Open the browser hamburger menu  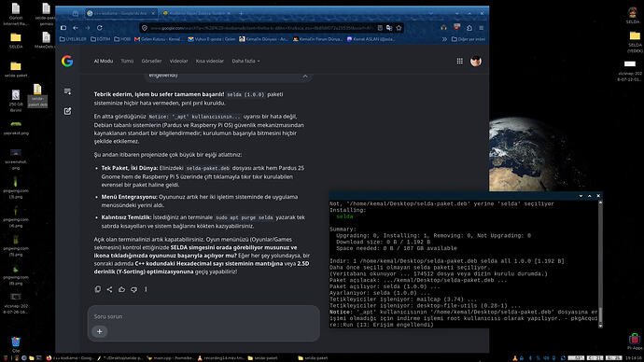(x=482, y=28)
